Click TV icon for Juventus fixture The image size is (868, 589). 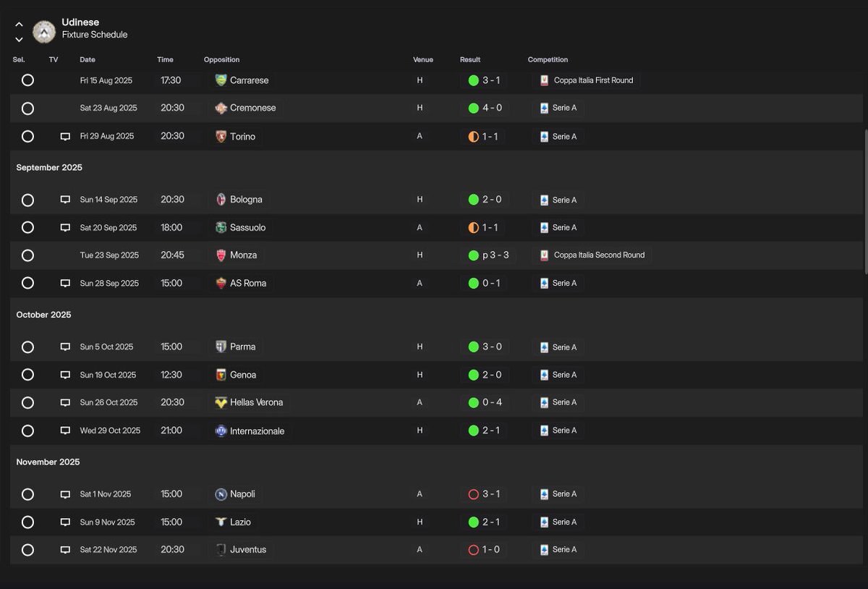tap(65, 550)
